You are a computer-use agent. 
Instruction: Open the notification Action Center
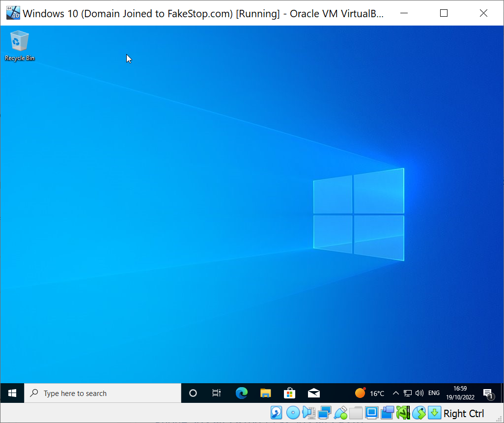[x=488, y=393]
